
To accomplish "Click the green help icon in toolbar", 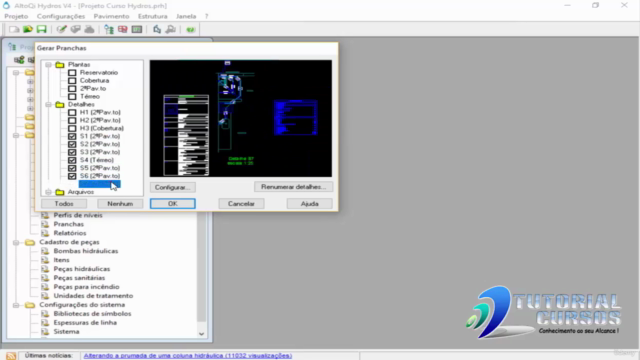I will pos(191,29).
